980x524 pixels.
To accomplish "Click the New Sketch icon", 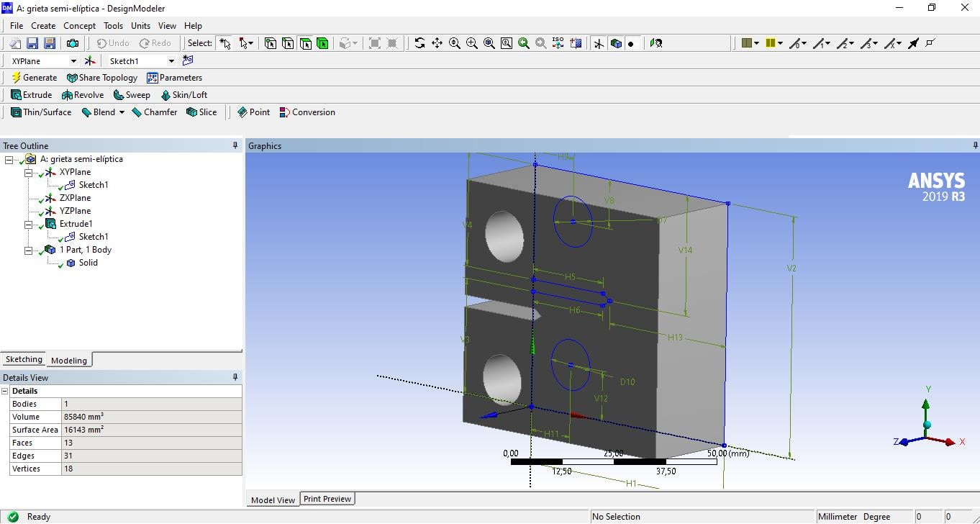I will pos(188,60).
